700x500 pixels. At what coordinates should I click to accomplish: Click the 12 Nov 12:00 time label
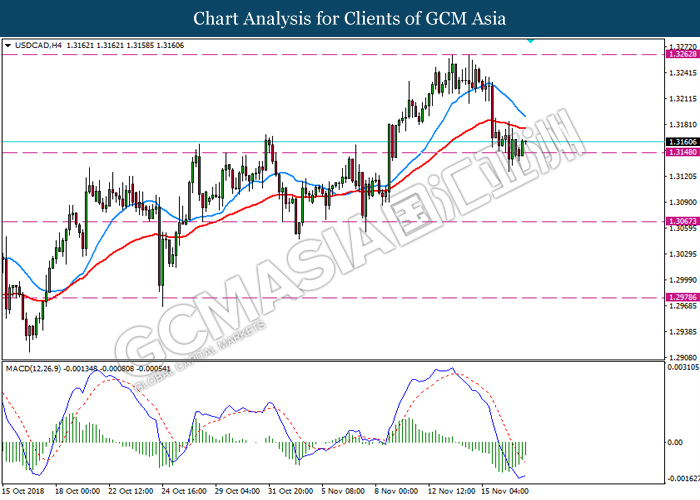point(451,491)
